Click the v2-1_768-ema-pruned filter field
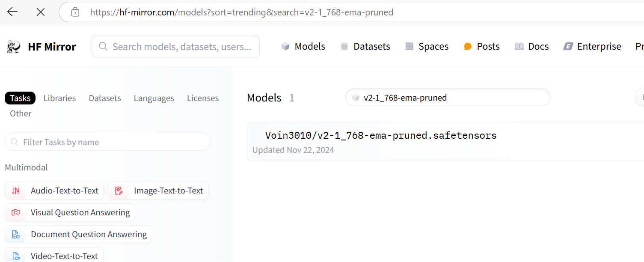 (x=448, y=98)
